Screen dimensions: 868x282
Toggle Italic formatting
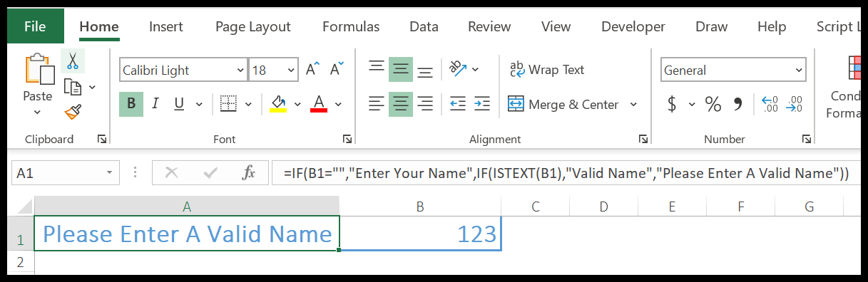point(155,104)
